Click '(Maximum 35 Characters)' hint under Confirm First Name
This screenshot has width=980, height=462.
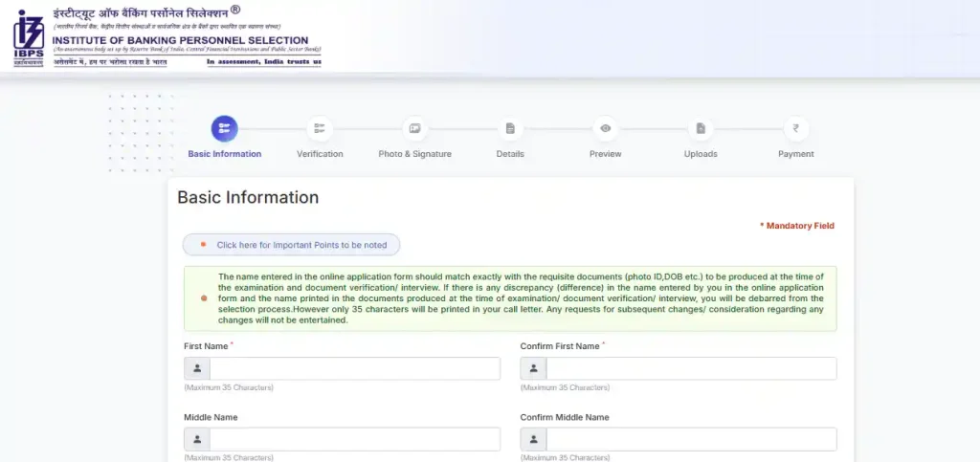click(565, 387)
